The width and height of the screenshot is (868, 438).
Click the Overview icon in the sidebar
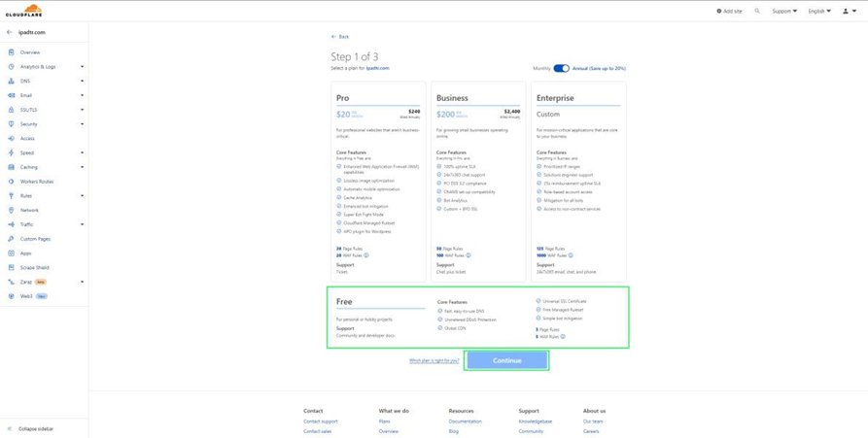(11, 52)
